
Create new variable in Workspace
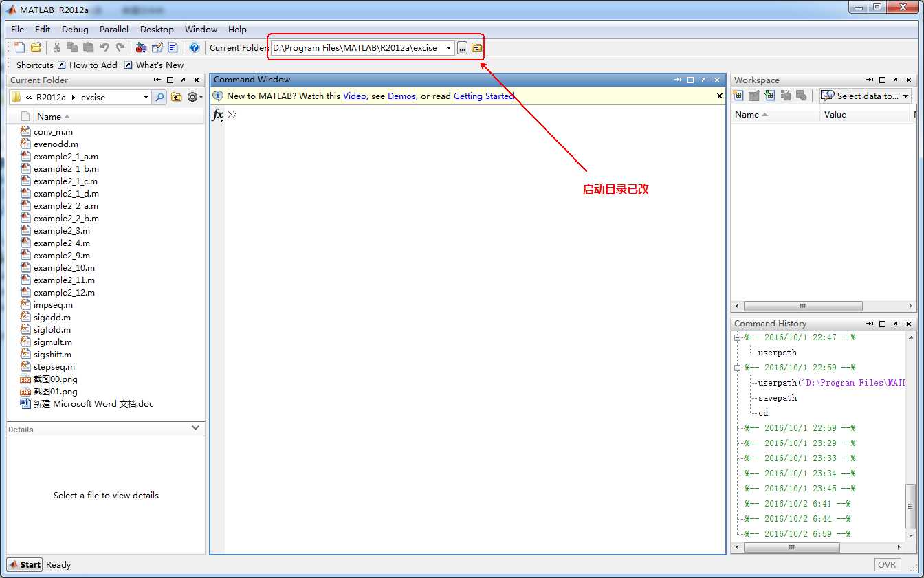[x=739, y=96]
